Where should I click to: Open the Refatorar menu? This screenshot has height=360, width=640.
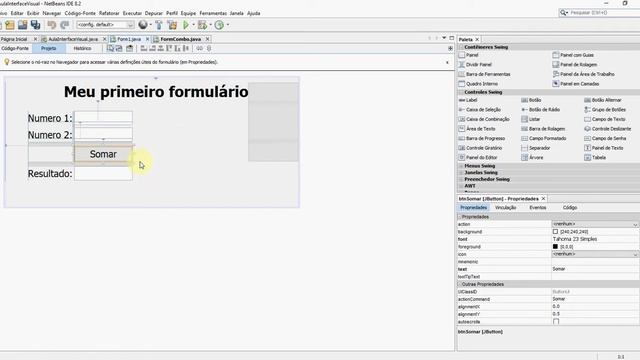[109, 13]
